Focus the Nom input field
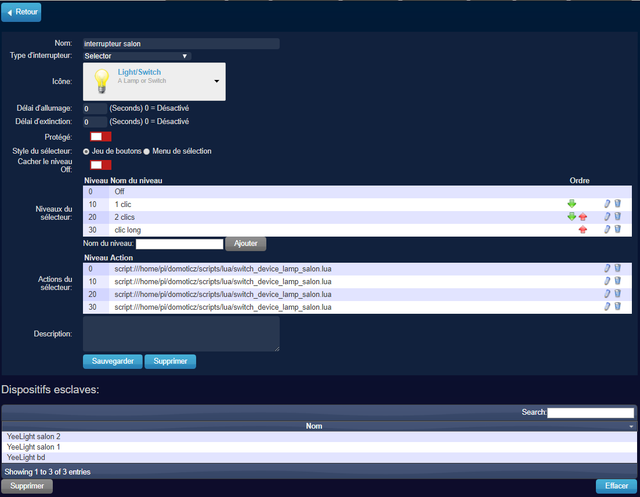This screenshot has height=497, width=640. pos(181,44)
